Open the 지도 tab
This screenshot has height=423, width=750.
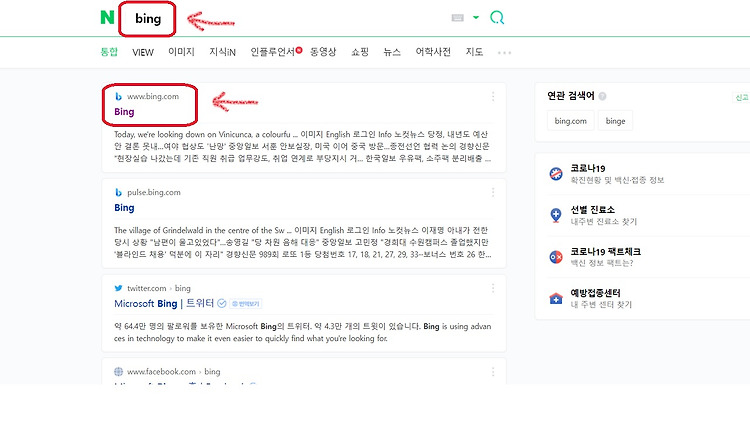pos(474,52)
